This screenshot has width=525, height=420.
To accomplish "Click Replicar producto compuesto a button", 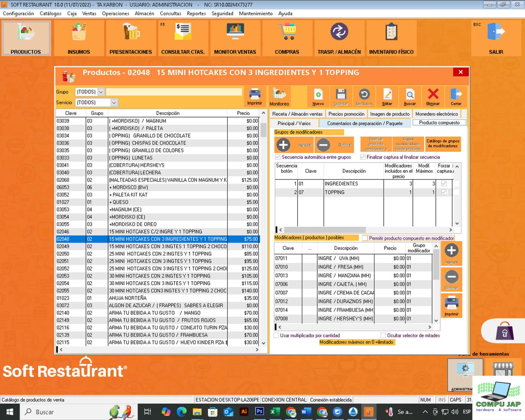I will [x=376, y=144].
